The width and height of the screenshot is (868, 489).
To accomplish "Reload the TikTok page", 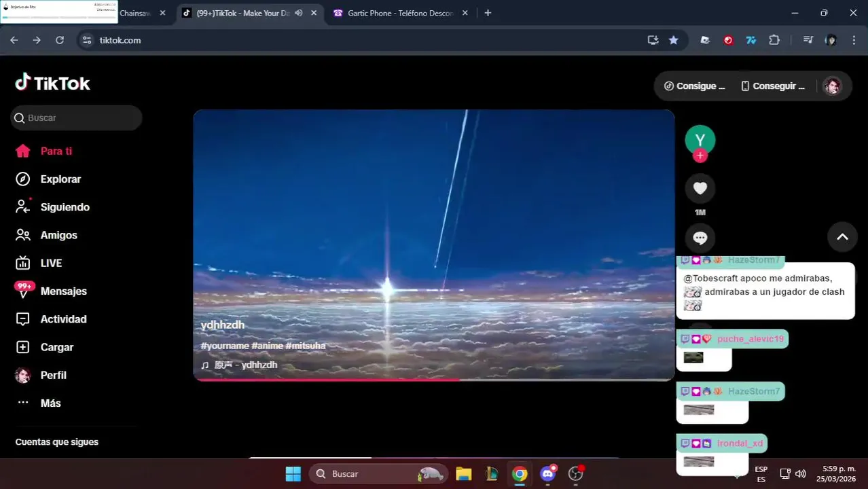I will click(x=60, y=40).
